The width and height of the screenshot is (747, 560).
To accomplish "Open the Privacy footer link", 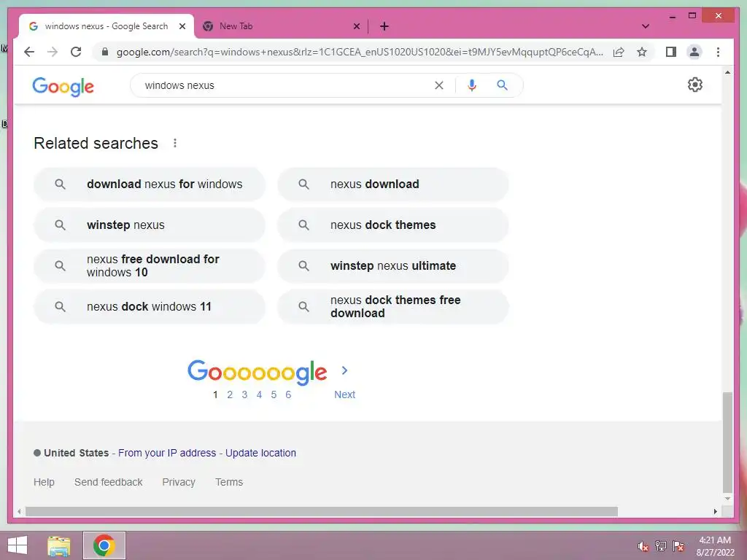I will 179,482.
